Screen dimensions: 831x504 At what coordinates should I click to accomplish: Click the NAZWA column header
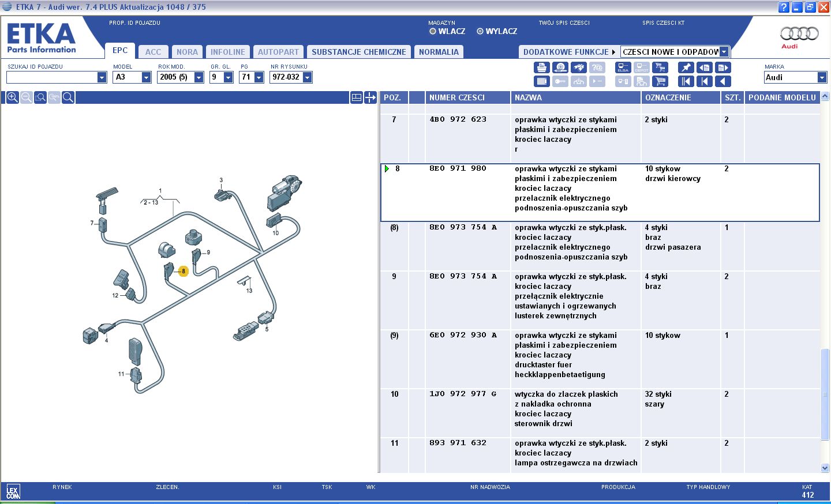tap(576, 97)
